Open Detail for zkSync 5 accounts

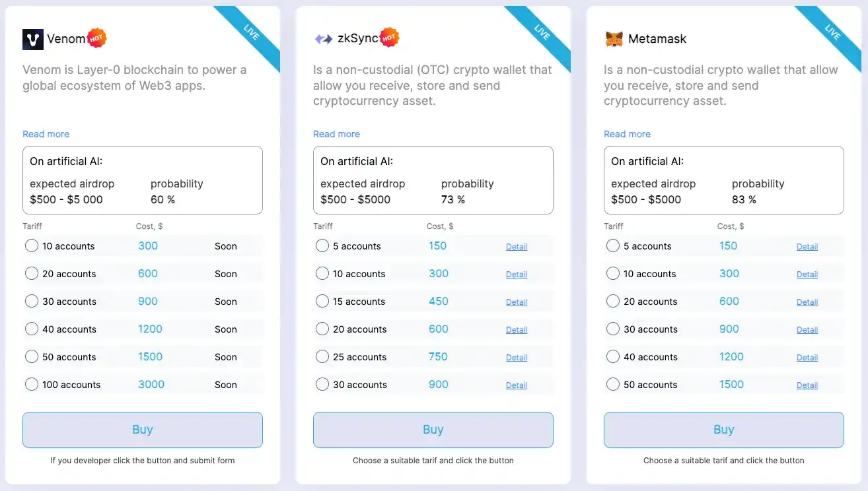[517, 247]
